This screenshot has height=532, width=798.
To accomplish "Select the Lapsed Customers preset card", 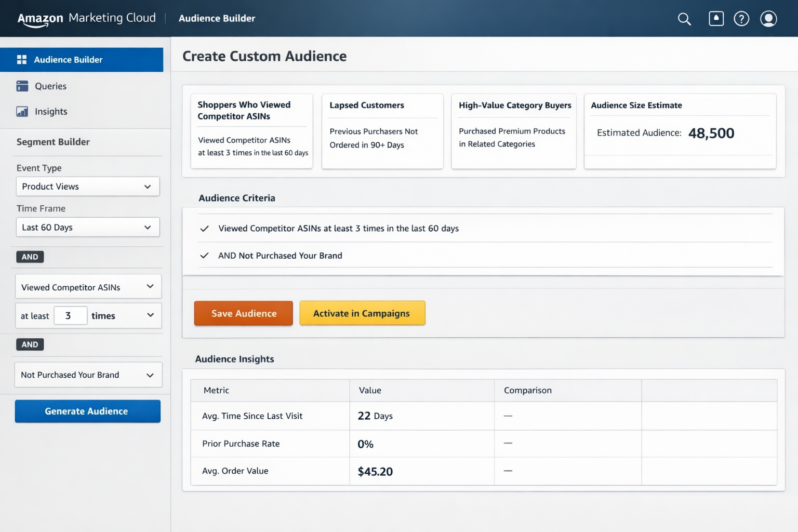I will coord(382,131).
